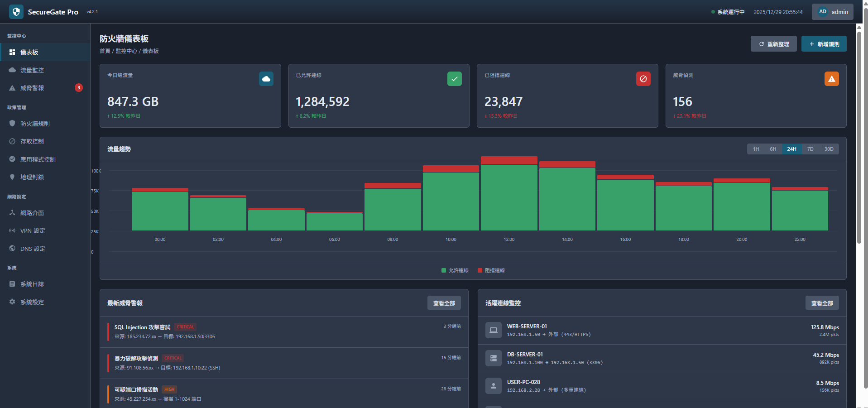Viewport: 868px width, 408px height.
Task: Click the USER-PC-028 user icon
Action: point(493,386)
